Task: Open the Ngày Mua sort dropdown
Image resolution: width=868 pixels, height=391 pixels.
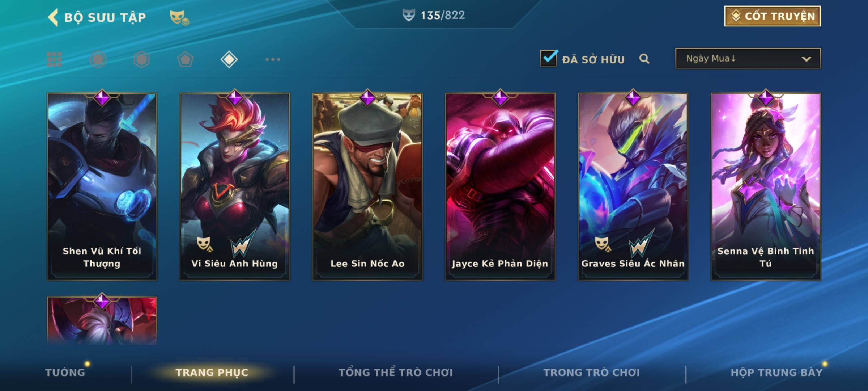Action: coord(748,58)
